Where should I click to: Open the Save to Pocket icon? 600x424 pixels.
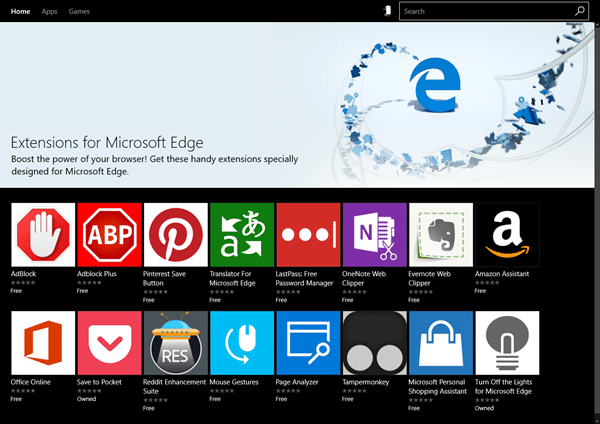pos(109,343)
